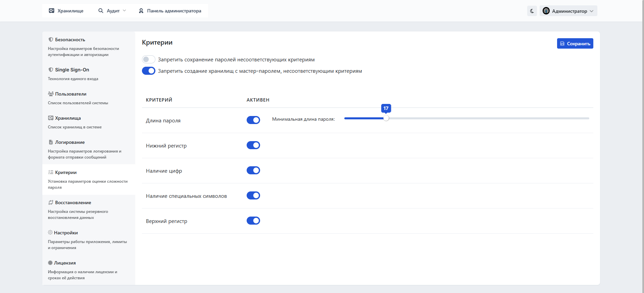Turn off the Наличие цифр toggle

click(x=253, y=170)
